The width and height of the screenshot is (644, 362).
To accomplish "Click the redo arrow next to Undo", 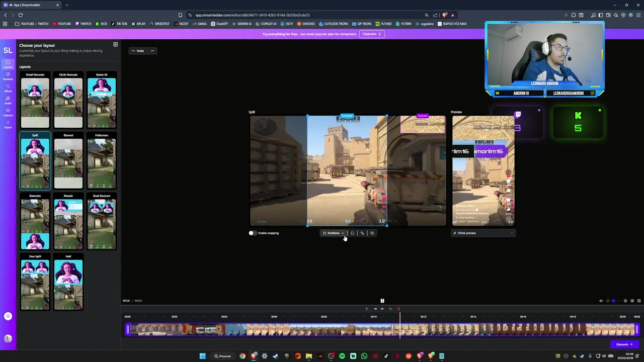I will pos(152,51).
